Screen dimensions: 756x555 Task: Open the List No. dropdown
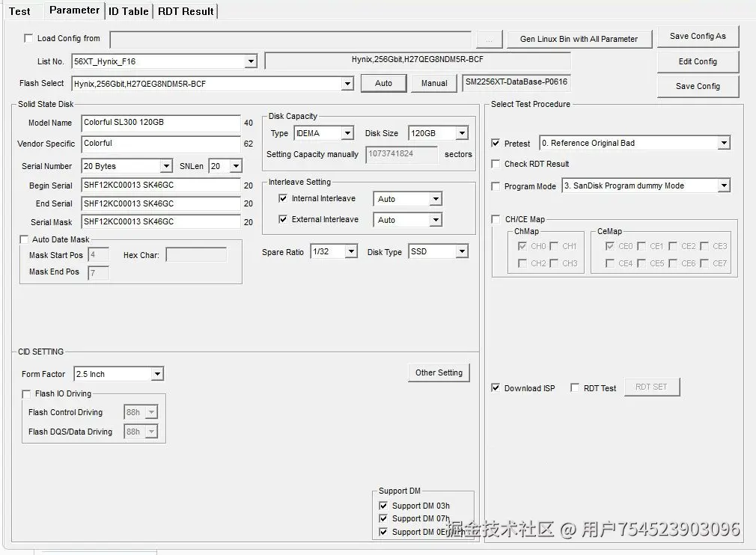[x=251, y=61]
